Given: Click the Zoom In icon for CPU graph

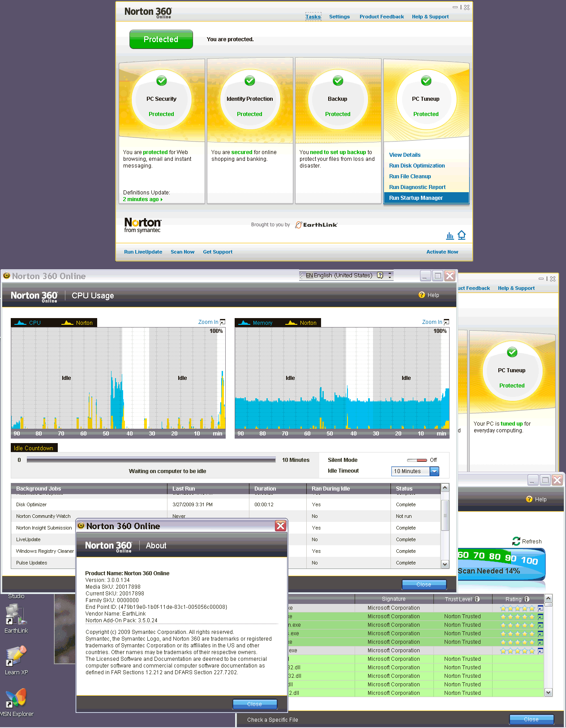Looking at the screenshot, I should click(x=223, y=322).
